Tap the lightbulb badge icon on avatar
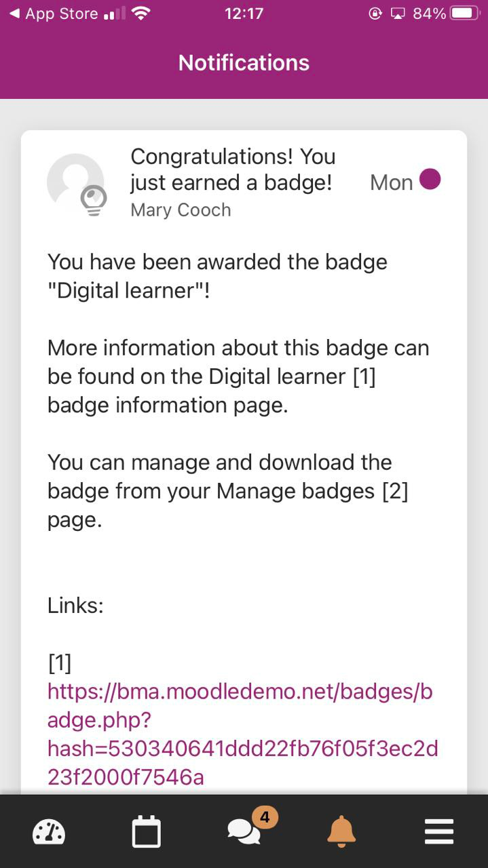Image resolution: width=488 pixels, height=868 pixels. tap(94, 201)
